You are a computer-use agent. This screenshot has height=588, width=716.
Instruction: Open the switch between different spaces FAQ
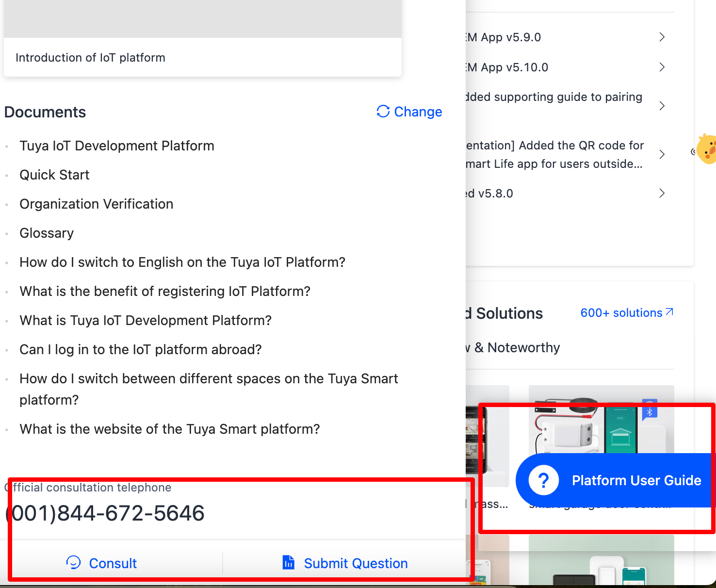[x=209, y=389]
